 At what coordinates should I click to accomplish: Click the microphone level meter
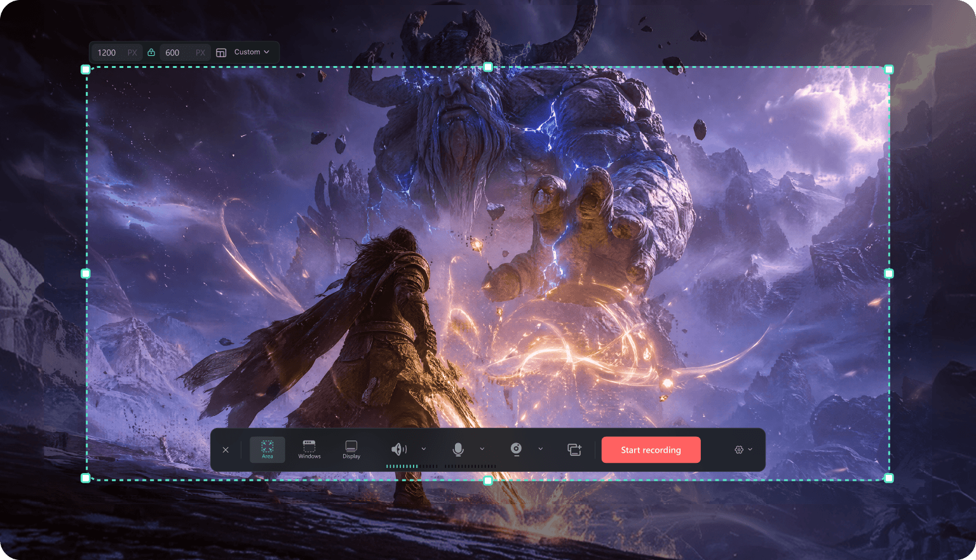470,467
